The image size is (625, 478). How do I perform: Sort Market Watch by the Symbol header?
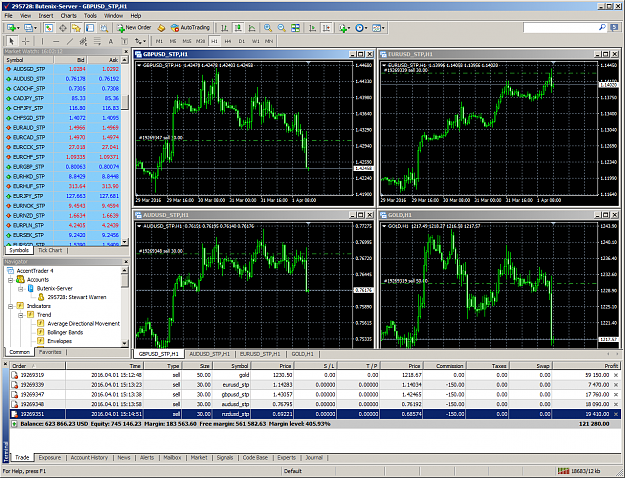pyautogui.click(x=29, y=60)
